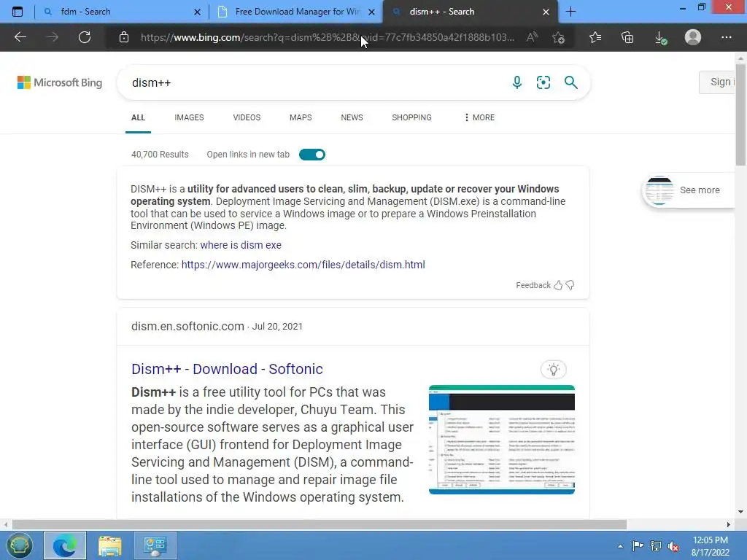Click the See more side card
Image resolution: width=747 pixels, height=560 pixels.
[x=689, y=190]
